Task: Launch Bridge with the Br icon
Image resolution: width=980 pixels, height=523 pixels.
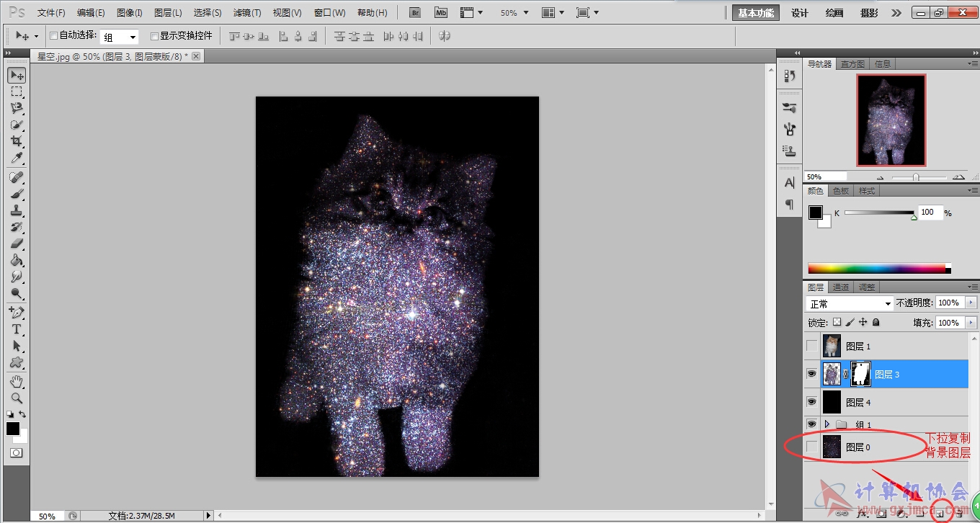Action: coord(415,13)
